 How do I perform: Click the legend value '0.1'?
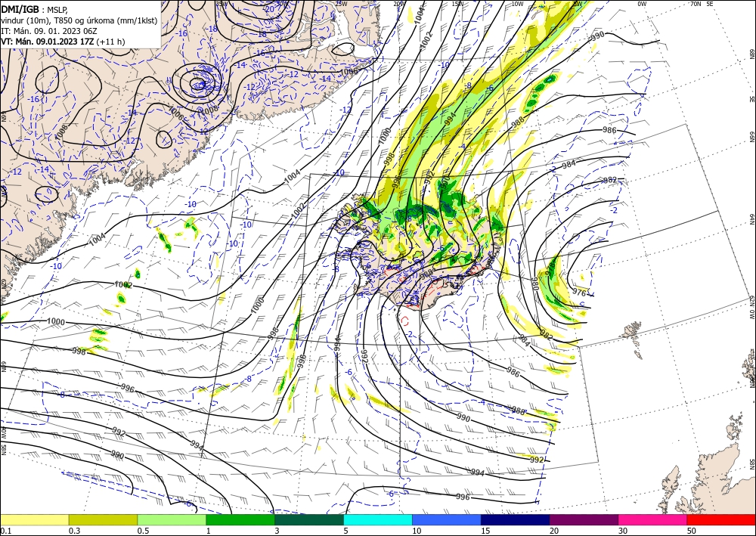point(5,531)
